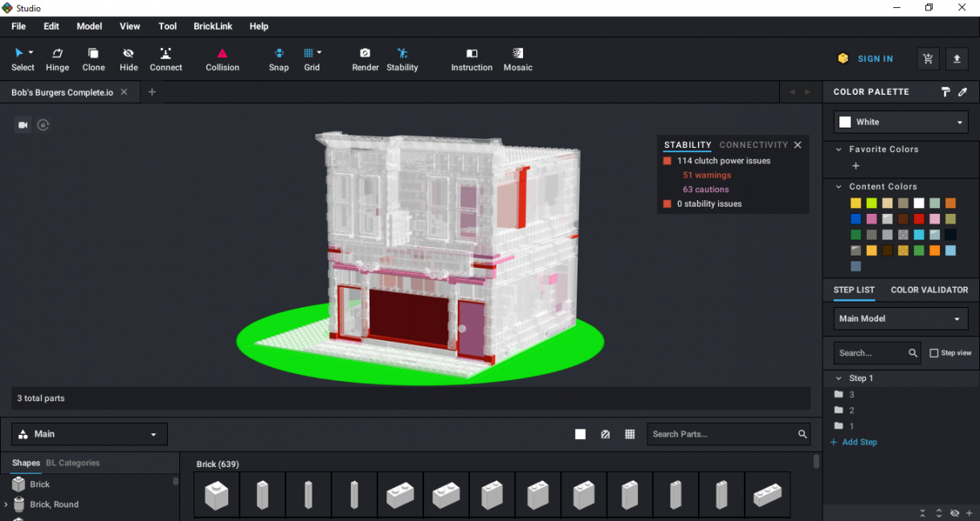
Task: Expand the Brick, Round category
Action: (6, 505)
